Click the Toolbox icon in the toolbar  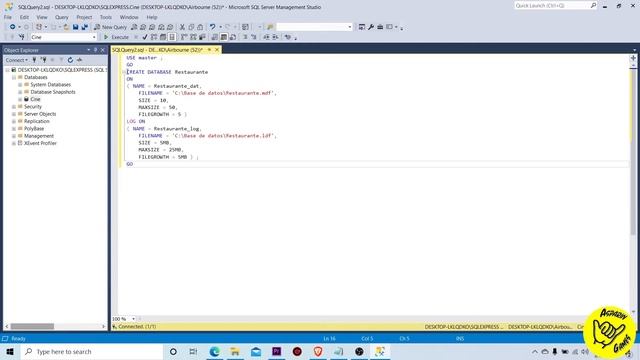380,27
